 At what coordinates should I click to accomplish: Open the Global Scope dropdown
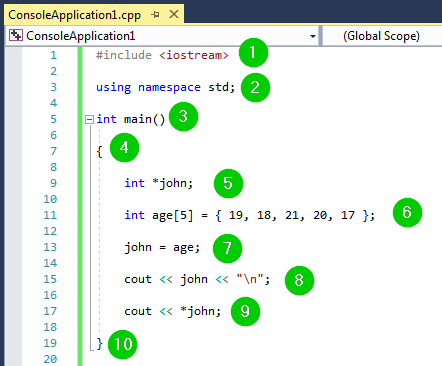(382, 36)
